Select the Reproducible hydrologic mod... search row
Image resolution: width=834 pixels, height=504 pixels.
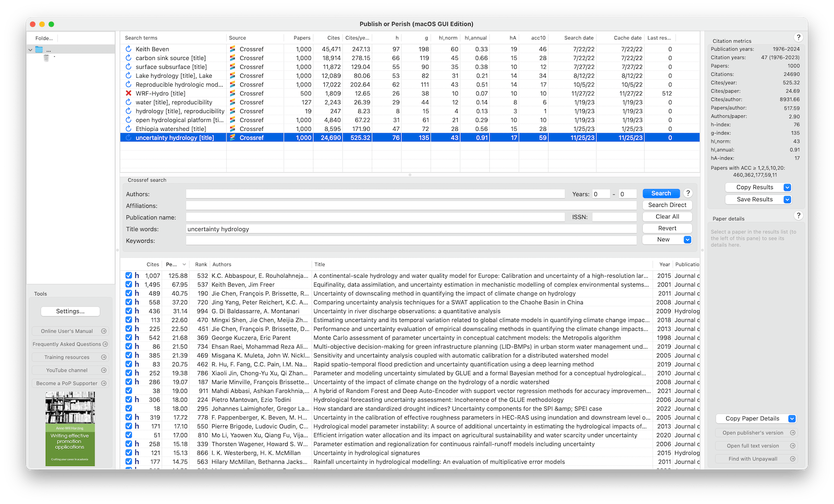[x=410, y=84]
